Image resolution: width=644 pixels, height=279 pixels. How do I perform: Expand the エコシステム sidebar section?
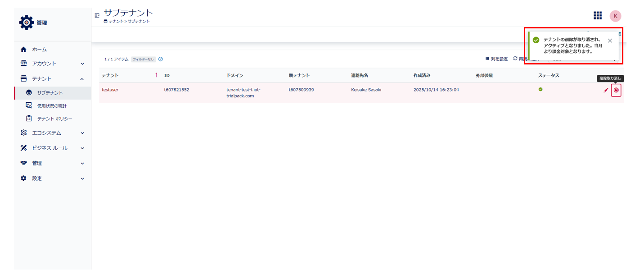click(x=82, y=133)
